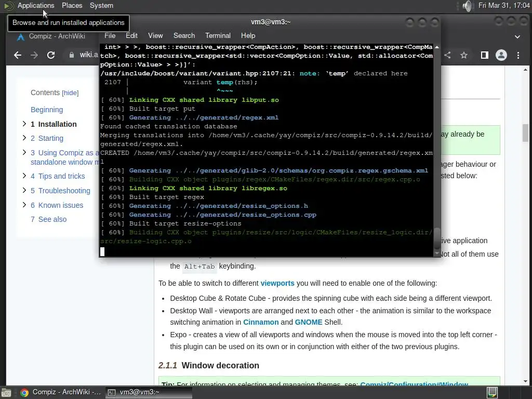The height and width of the screenshot is (399, 532).
Task: Click the show desktop icon in bottom panel
Action: click(x=6, y=393)
